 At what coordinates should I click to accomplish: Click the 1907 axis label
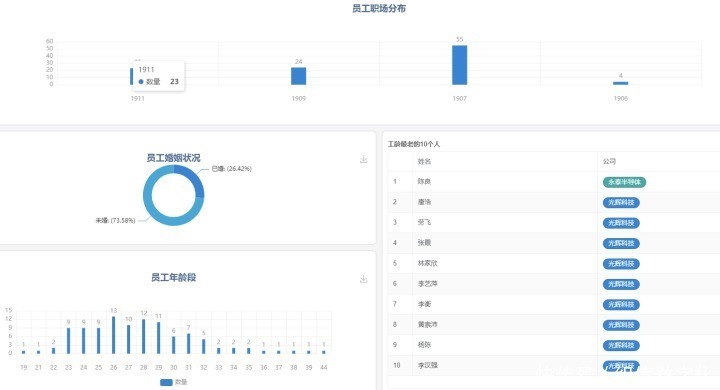pyautogui.click(x=460, y=98)
